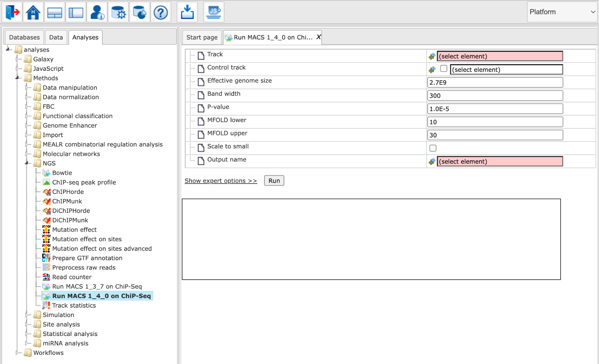Image resolution: width=599 pixels, height=364 pixels.
Task: Click Show expert options link
Action: click(221, 181)
